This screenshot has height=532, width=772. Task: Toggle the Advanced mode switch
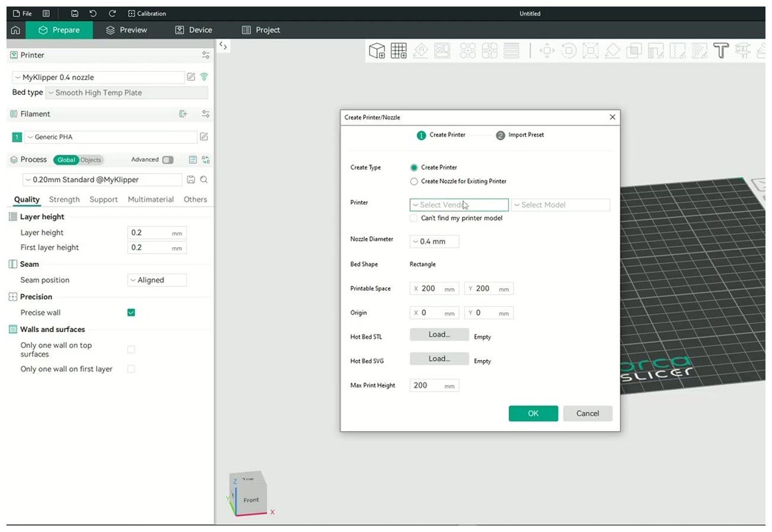[x=168, y=160]
